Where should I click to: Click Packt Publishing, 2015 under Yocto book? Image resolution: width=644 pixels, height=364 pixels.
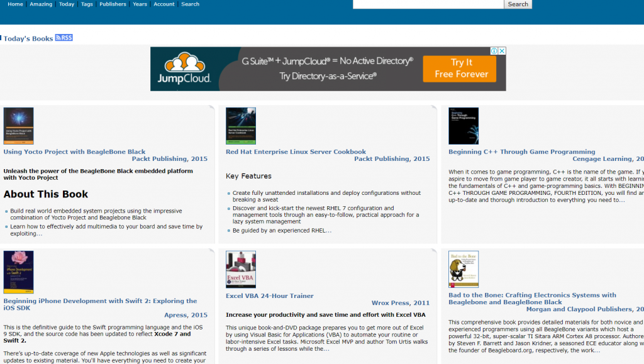point(170,159)
